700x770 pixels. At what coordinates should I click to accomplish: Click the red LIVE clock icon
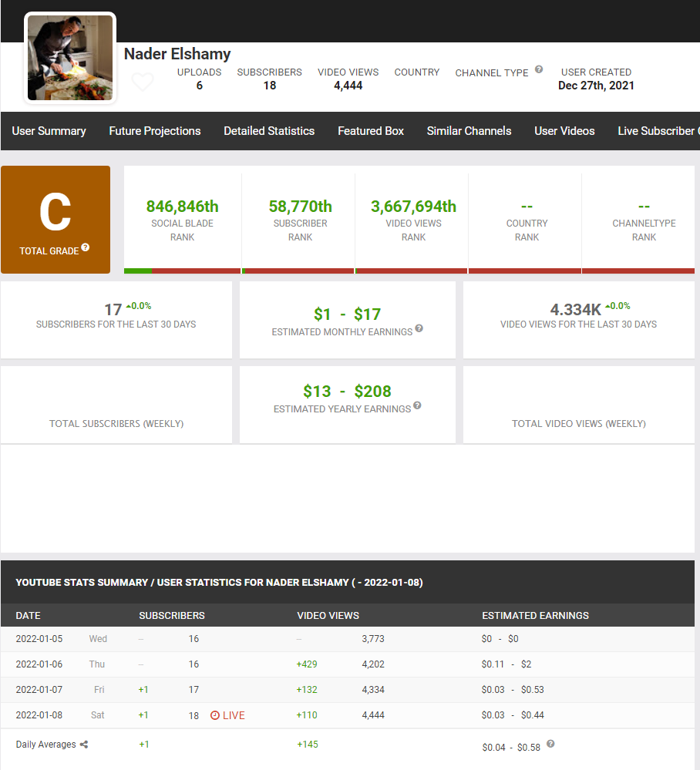click(x=214, y=715)
